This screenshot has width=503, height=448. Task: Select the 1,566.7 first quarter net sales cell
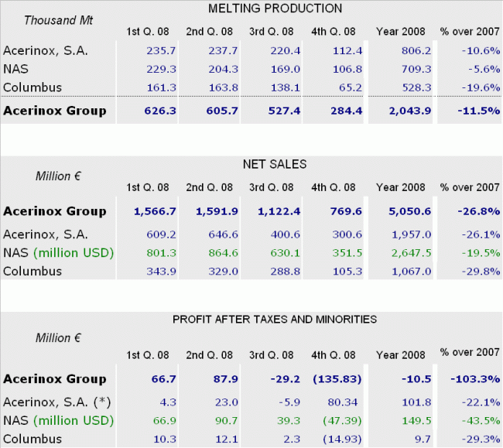(156, 211)
